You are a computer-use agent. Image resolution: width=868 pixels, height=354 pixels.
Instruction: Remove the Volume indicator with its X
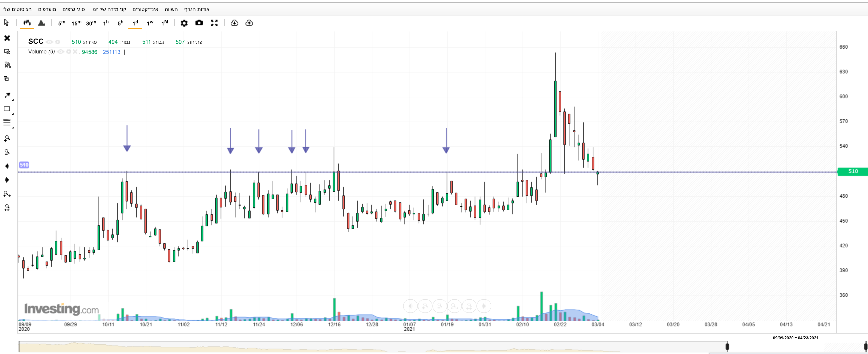point(75,52)
